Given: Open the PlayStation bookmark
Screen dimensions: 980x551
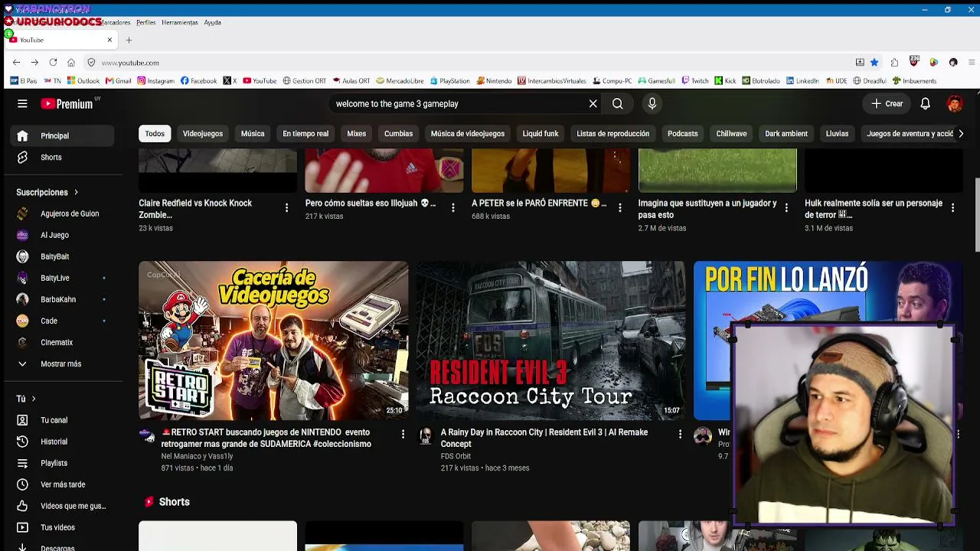Looking at the screenshot, I should point(450,80).
